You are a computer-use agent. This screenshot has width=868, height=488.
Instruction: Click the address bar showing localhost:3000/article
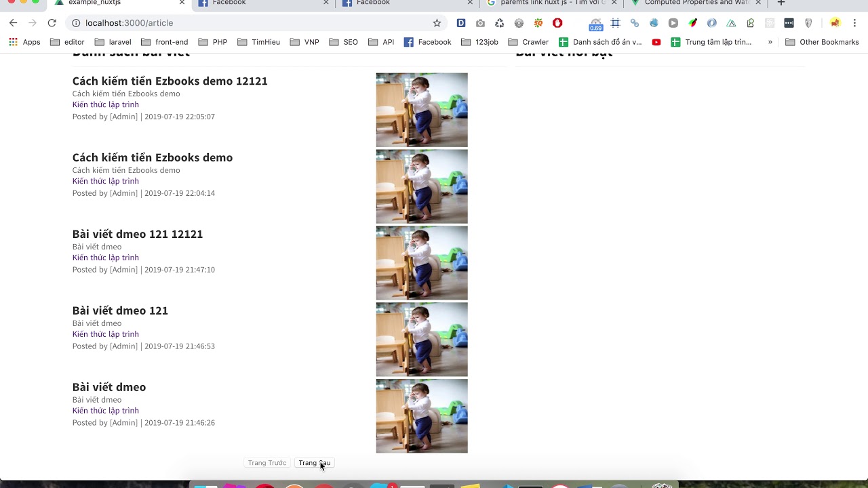pos(258,23)
